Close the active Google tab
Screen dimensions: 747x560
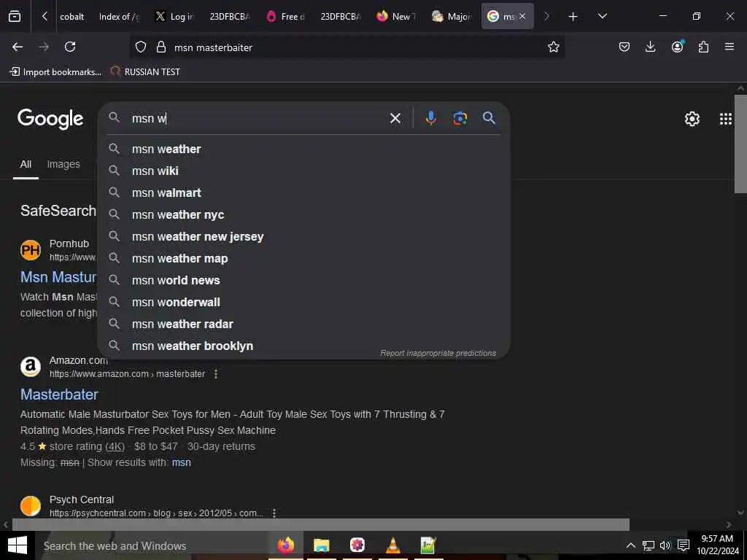click(522, 17)
